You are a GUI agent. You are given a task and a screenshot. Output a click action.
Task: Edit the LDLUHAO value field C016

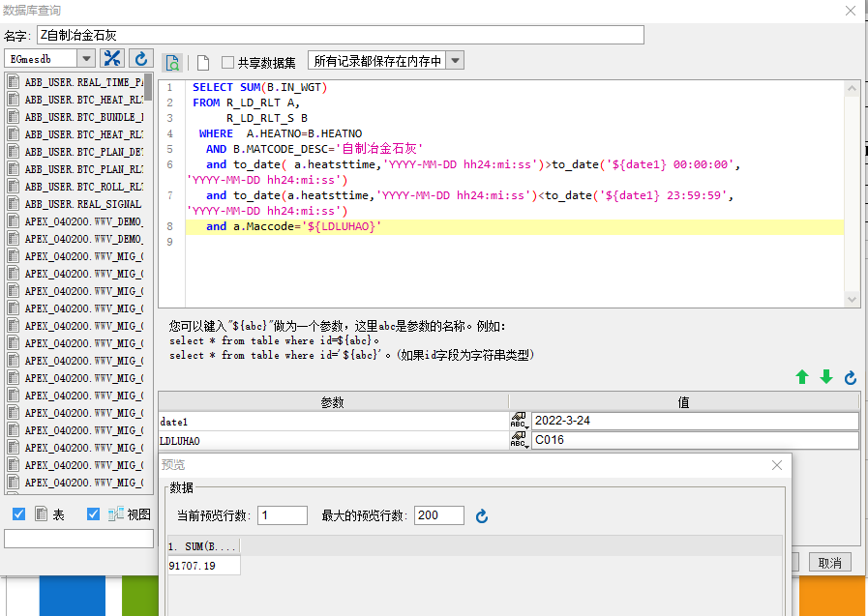click(695, 440)
